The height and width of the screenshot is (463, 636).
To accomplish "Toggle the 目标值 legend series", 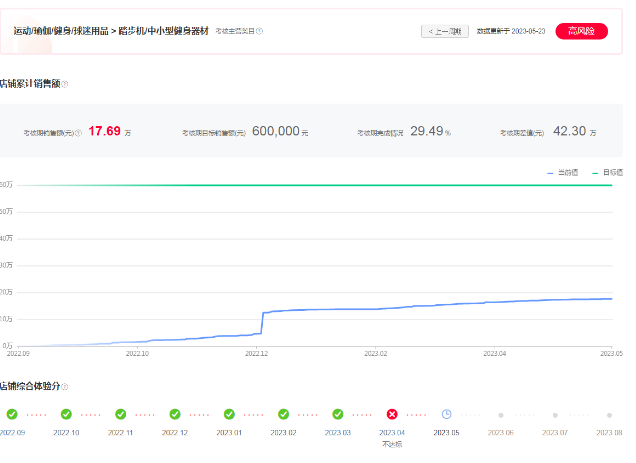I will [x=608, y=172].
